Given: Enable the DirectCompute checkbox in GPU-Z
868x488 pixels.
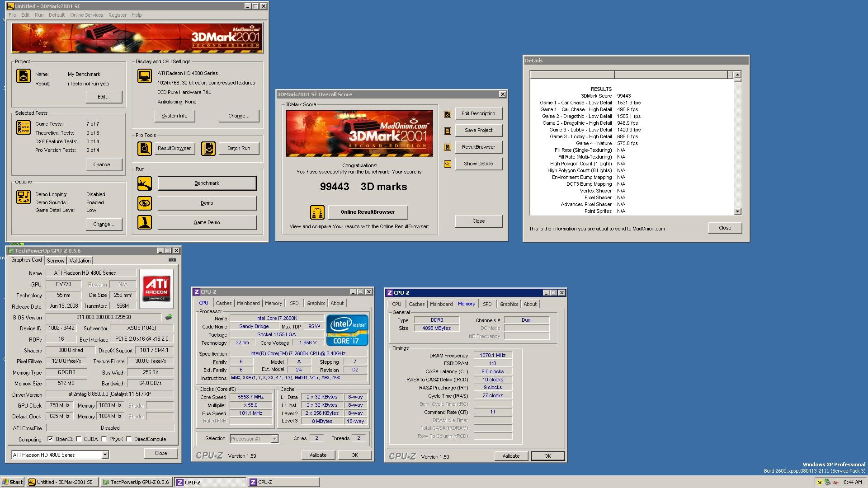Looking at the screenshot, I should [129, 439].
